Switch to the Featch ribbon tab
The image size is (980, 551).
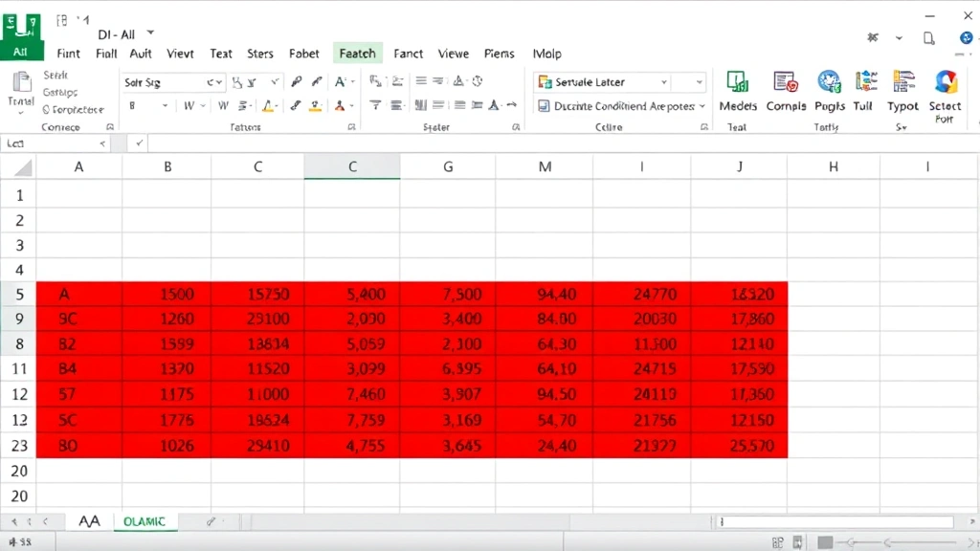coord(357,54)
